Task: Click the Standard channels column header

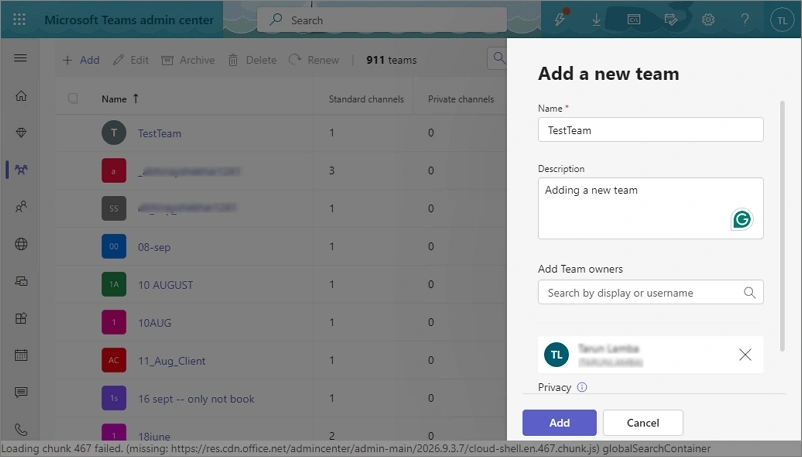Action: pos(366,99)
